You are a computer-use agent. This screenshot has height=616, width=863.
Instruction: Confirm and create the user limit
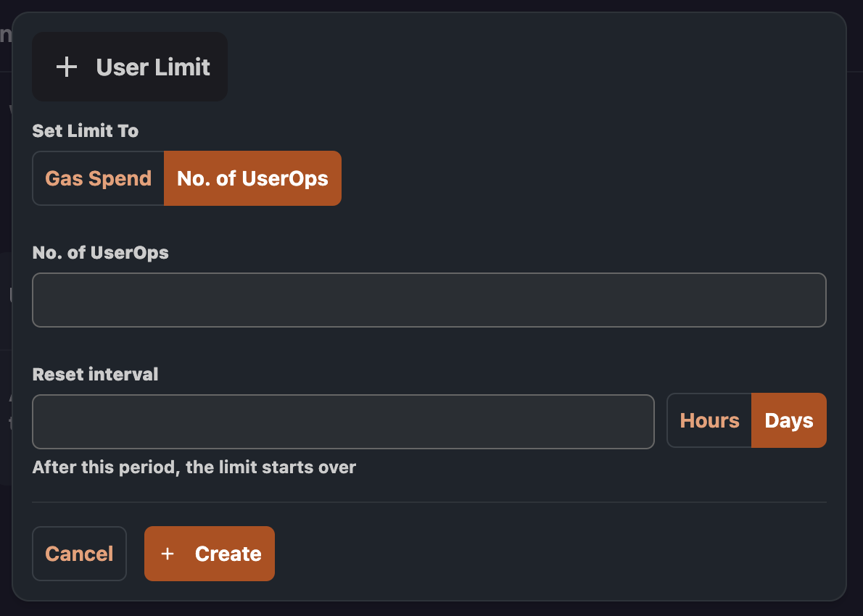(210, 554)
